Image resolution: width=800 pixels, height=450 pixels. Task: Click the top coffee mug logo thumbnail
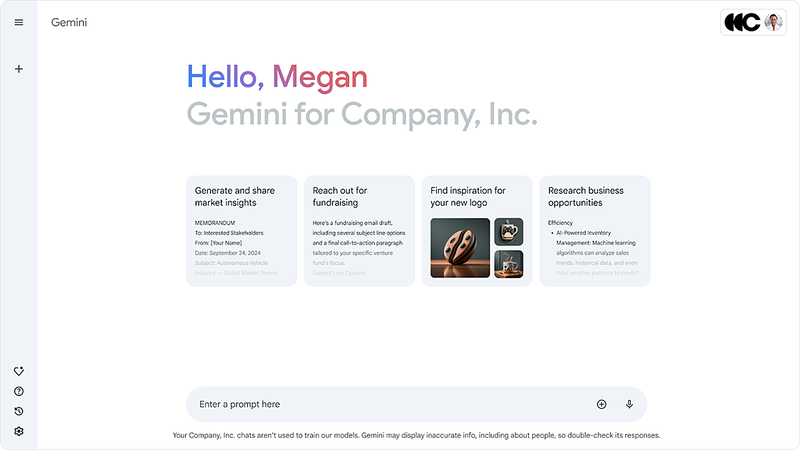pos(509,232)
